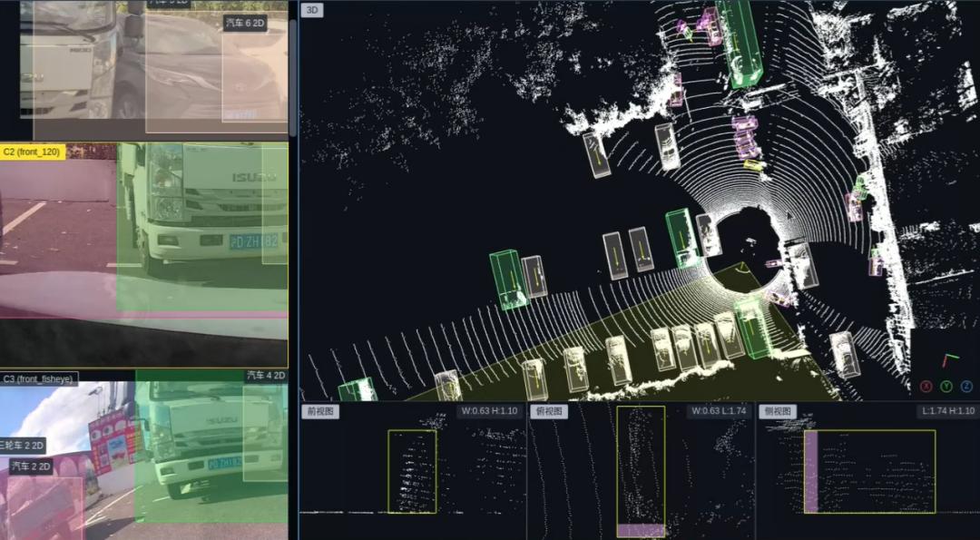Click the 汽车 6 2D annotation tag
This screenshot has width=980, height=540.
(246, 23)
